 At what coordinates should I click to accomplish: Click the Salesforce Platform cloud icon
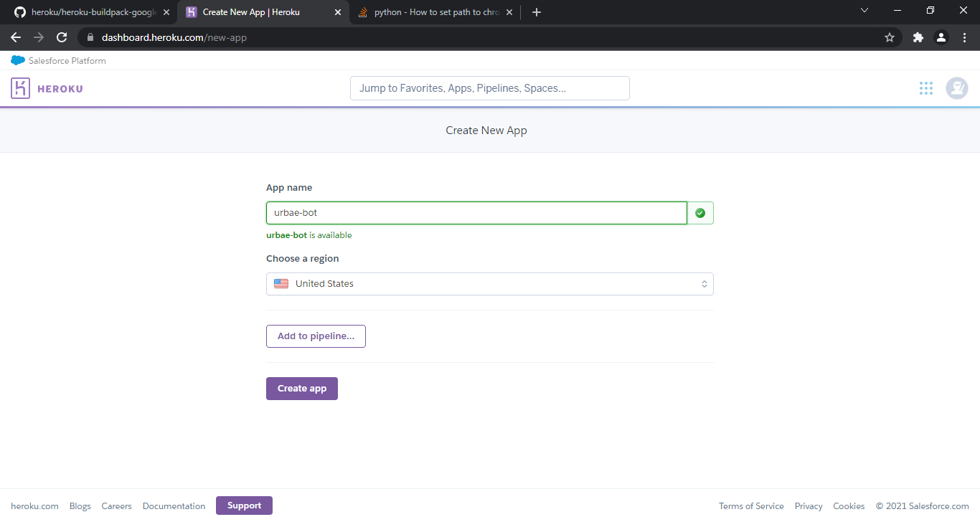pos(18,61)
